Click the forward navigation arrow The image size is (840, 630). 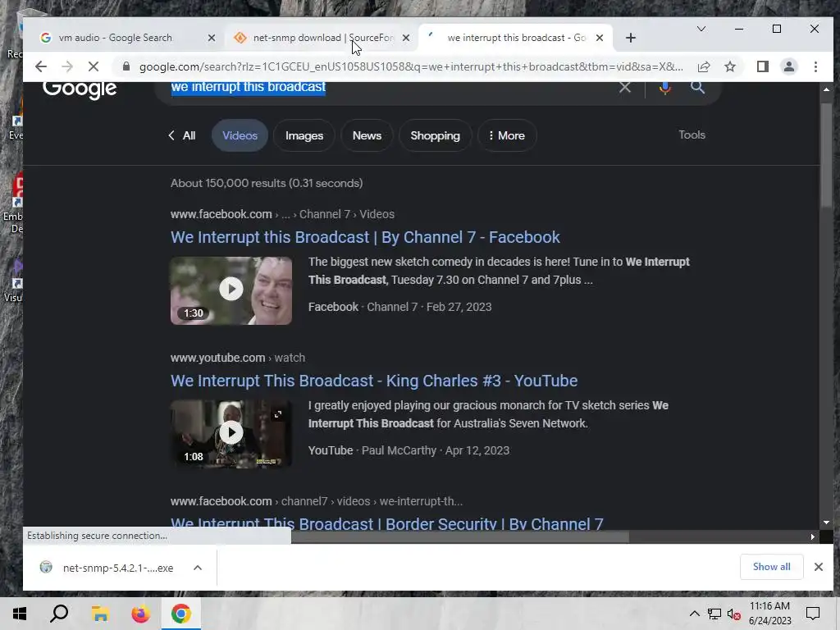[67, 66]
